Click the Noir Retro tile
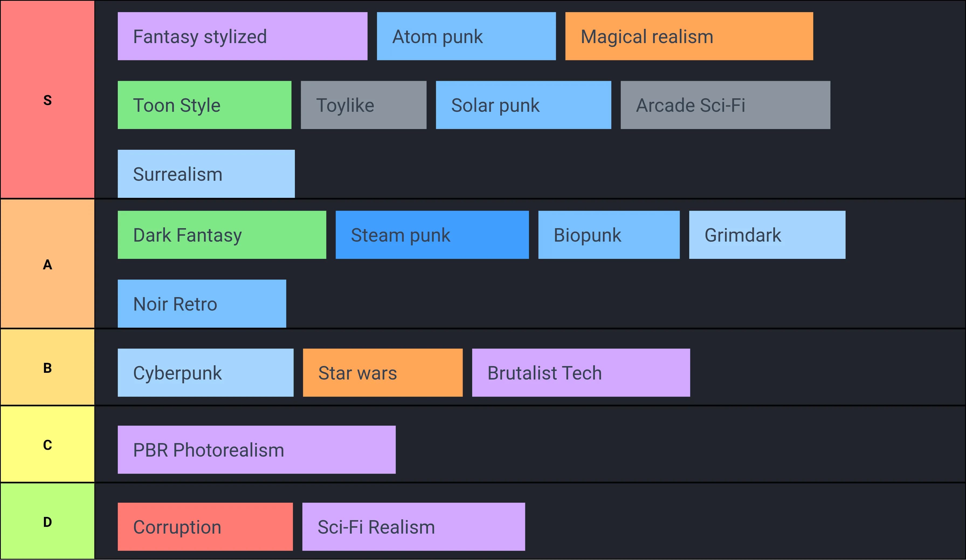This screenshot has height=560, width=966. point(202,304)
